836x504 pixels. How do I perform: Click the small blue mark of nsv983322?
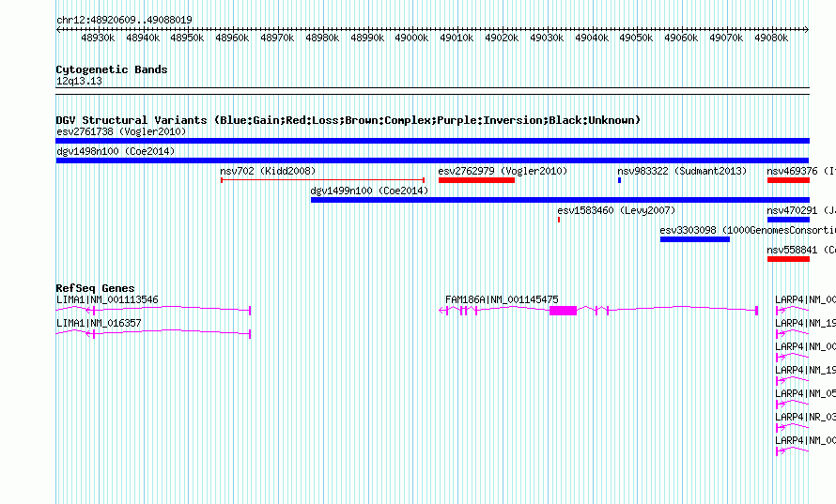pos(619,180)
